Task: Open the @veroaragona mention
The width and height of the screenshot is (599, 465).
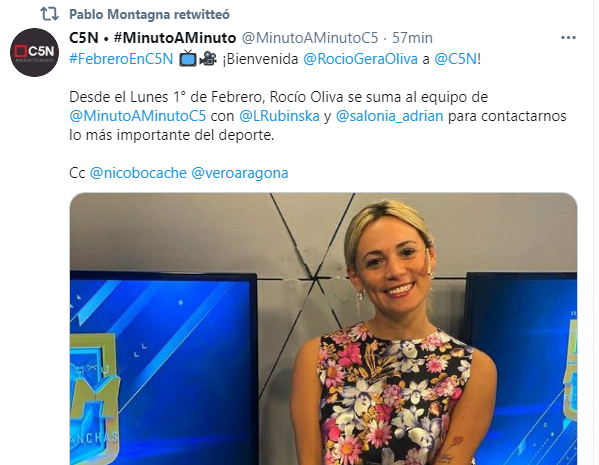Action: coord(240,173)
